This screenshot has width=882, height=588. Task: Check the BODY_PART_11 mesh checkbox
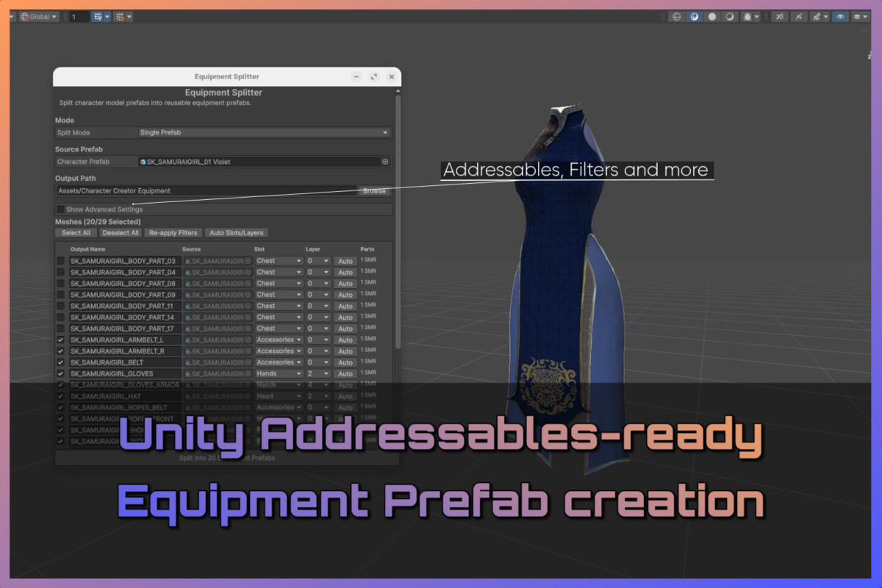point(61,306)
